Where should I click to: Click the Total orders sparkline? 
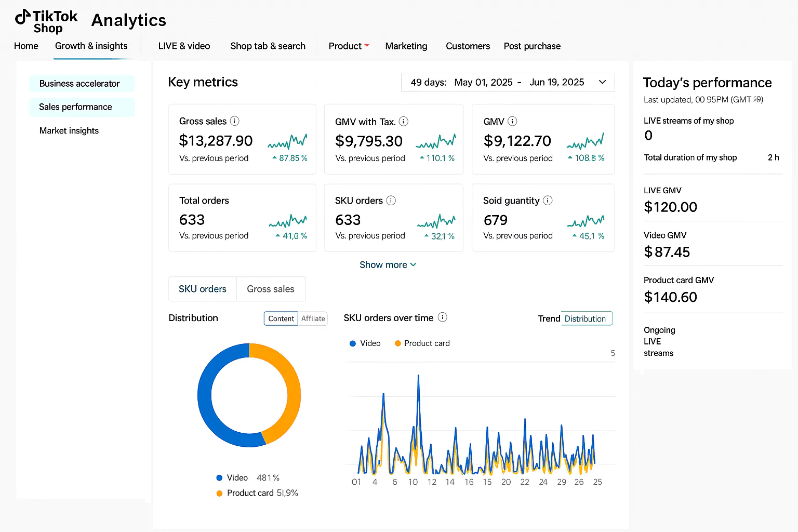click(288, 220)
